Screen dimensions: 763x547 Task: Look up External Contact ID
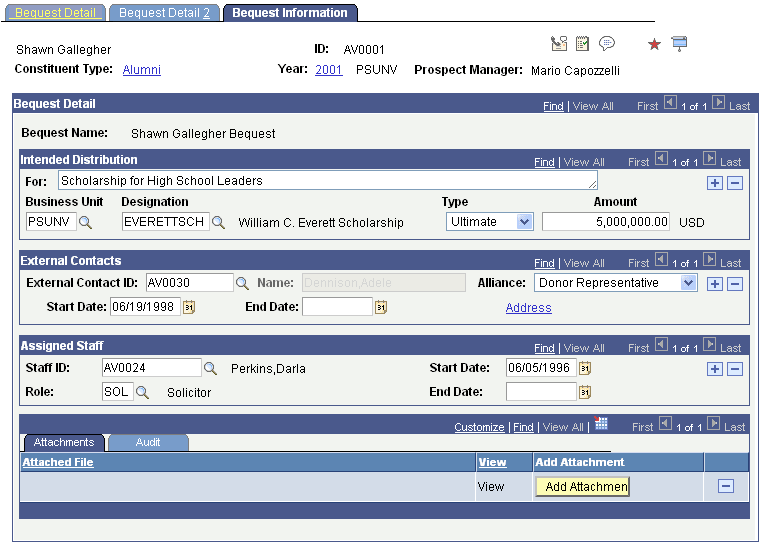242,283
